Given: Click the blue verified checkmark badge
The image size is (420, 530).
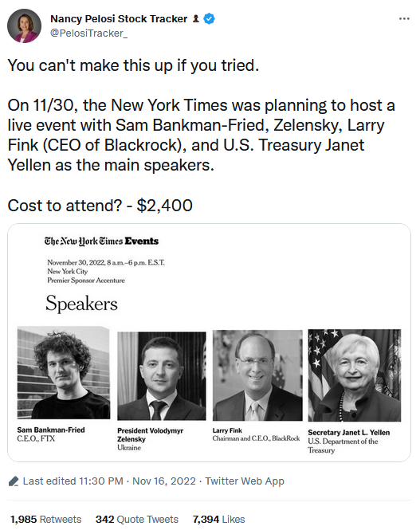Looking at the screenshot, I should pyautogui.click(x=210, y=18).
